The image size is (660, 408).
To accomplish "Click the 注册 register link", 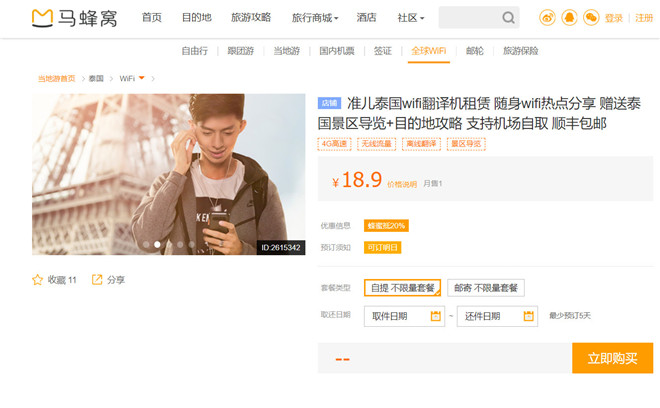I will coord(644,18).
